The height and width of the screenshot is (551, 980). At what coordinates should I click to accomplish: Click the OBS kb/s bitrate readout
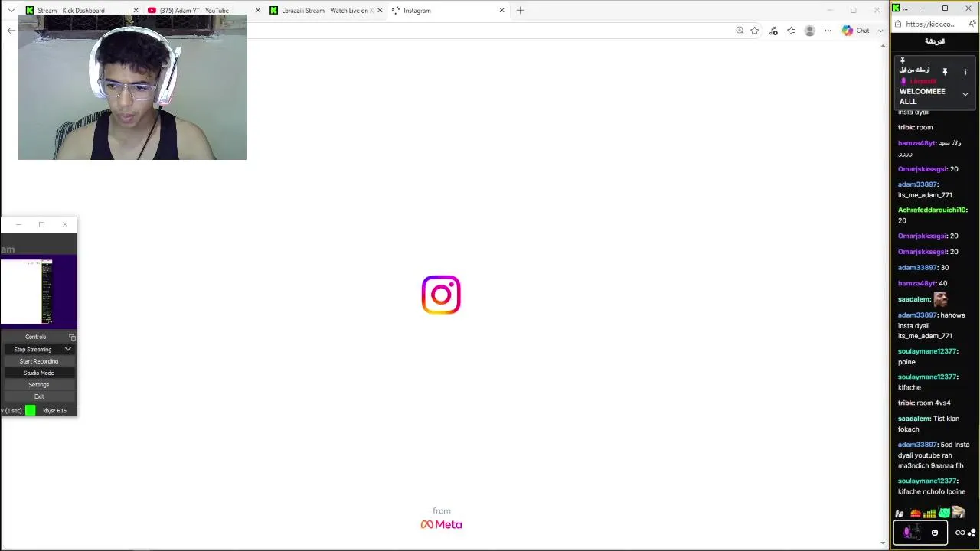tap(54, 411)
